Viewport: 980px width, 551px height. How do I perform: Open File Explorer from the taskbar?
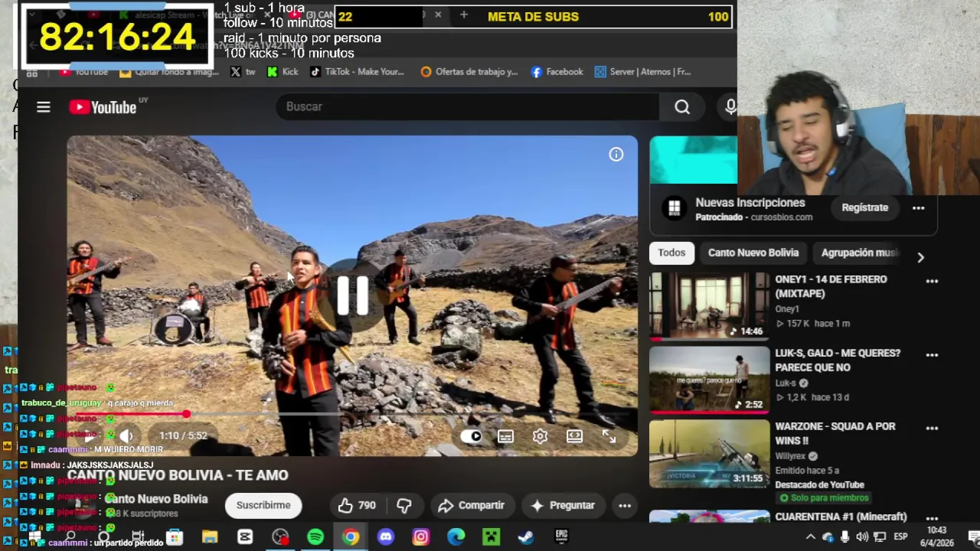(x=210, y=537)
